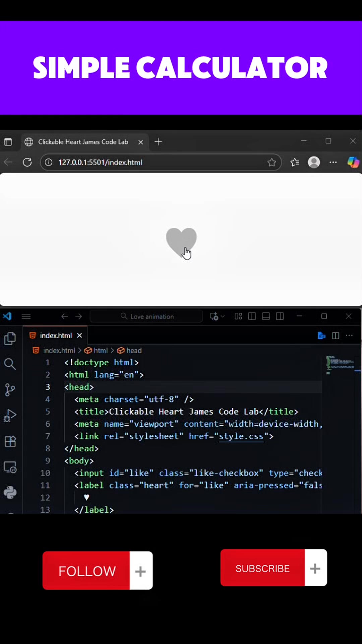
Task: Open the VS Code Explorer icon
Action: [10, 338]
